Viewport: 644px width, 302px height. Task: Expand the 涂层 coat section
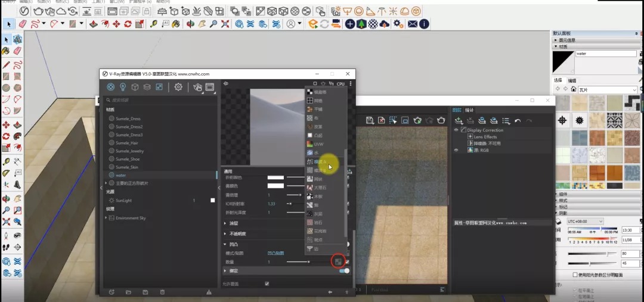pos(233,223)
